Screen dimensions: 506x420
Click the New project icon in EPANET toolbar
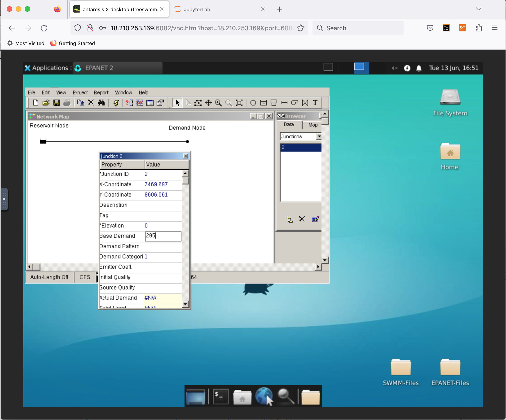tap(36, 103)
